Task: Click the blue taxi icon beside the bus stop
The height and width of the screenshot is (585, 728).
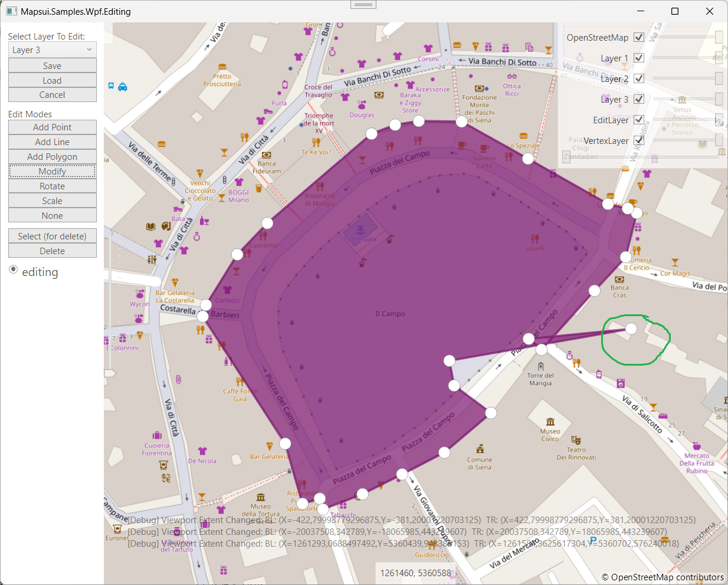Action: coord(123,86)
